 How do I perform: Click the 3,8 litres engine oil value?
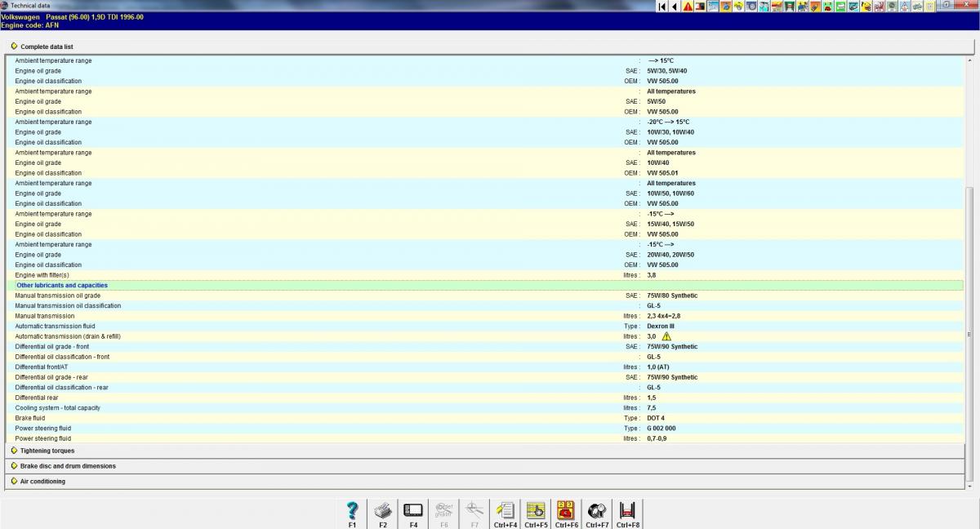point(652,275)
